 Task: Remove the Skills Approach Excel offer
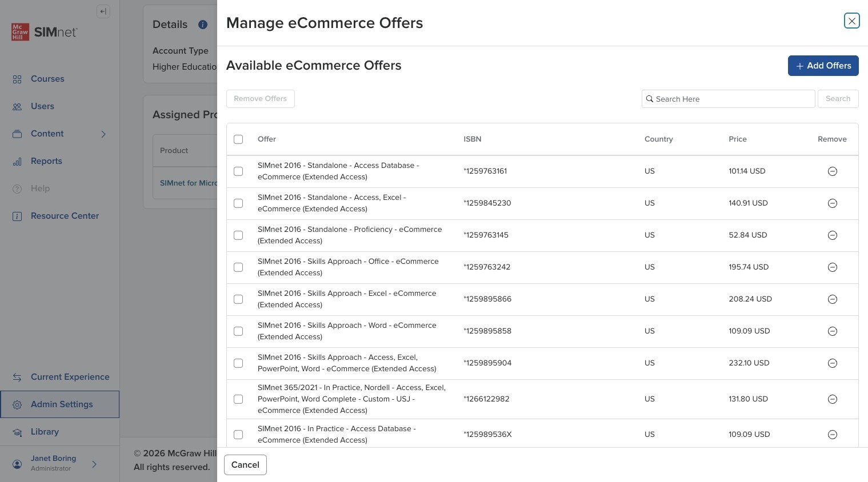[833, 299]
